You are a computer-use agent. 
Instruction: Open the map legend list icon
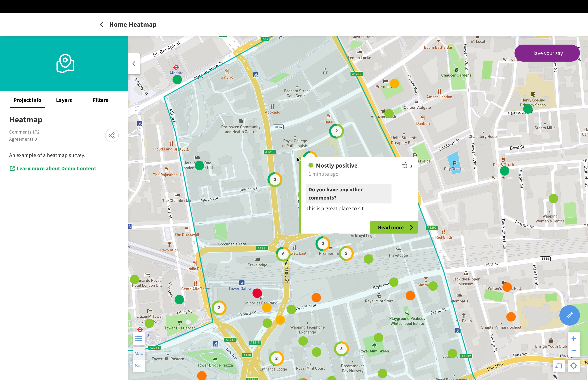point(139,338)
